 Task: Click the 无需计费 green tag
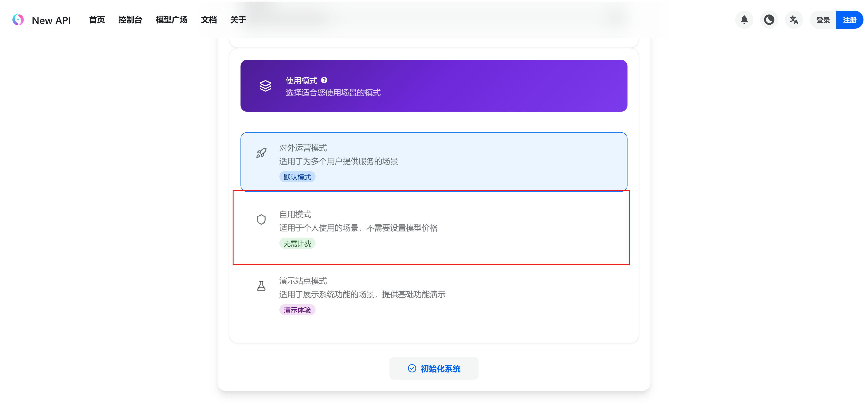[x=297, y=243]
